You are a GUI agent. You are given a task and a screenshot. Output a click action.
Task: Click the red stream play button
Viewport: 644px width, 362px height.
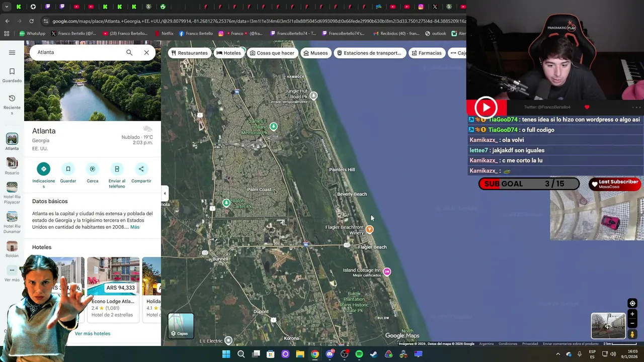486,107
